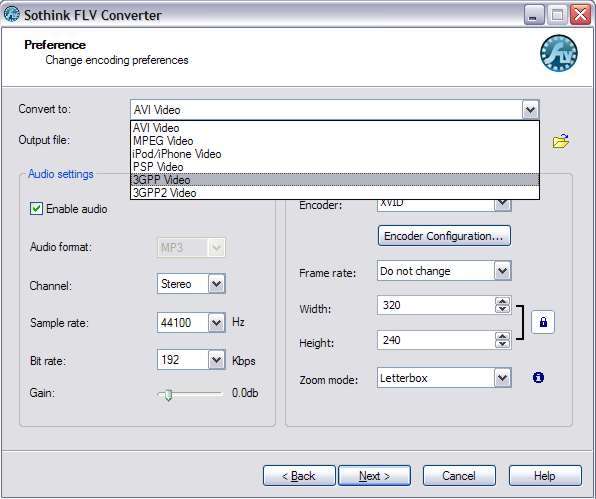Toggle the width-height aspect ratio lock

(x=543, y=322)
